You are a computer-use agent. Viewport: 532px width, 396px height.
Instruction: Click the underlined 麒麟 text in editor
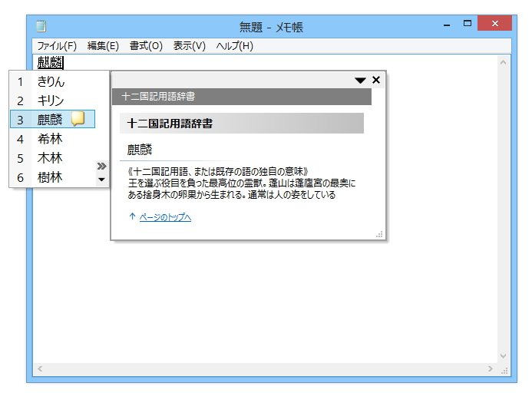(x=50, y=62)
